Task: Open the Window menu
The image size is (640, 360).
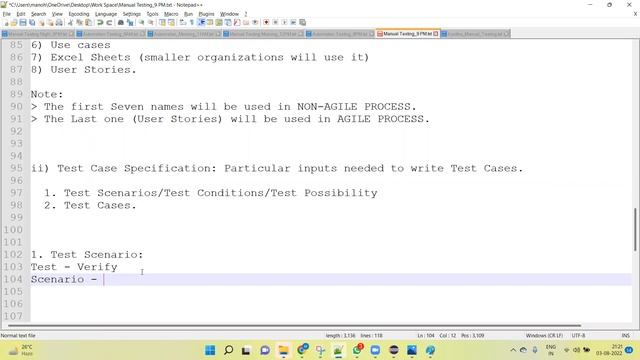Action: point(229,14)
